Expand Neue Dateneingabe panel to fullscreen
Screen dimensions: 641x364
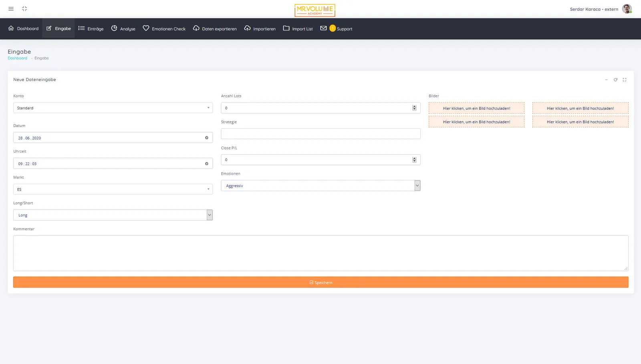click(x=625, y=80)
